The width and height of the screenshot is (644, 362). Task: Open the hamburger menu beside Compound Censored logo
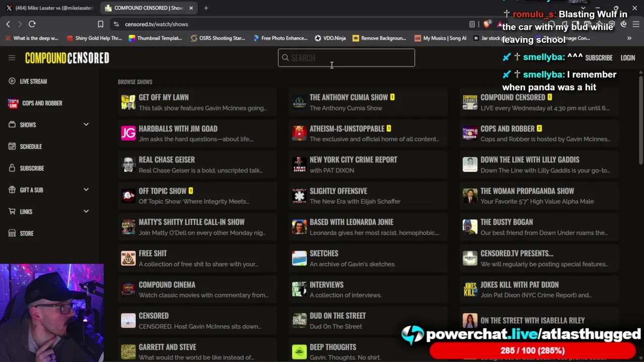point(12,58)
